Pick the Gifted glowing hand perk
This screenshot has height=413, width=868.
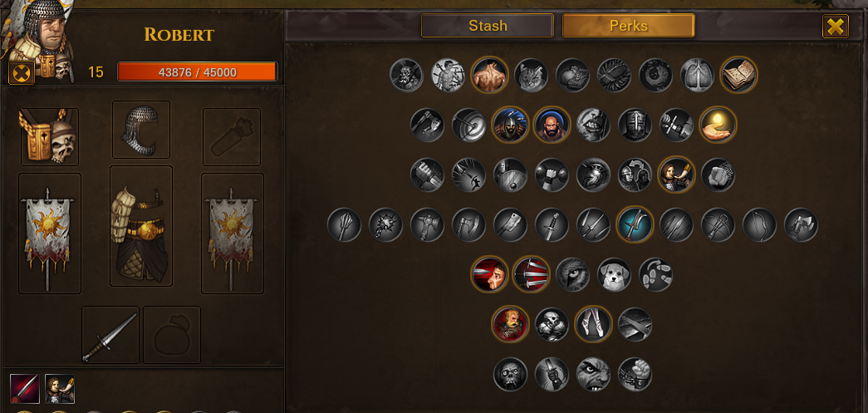click(718, 125)
